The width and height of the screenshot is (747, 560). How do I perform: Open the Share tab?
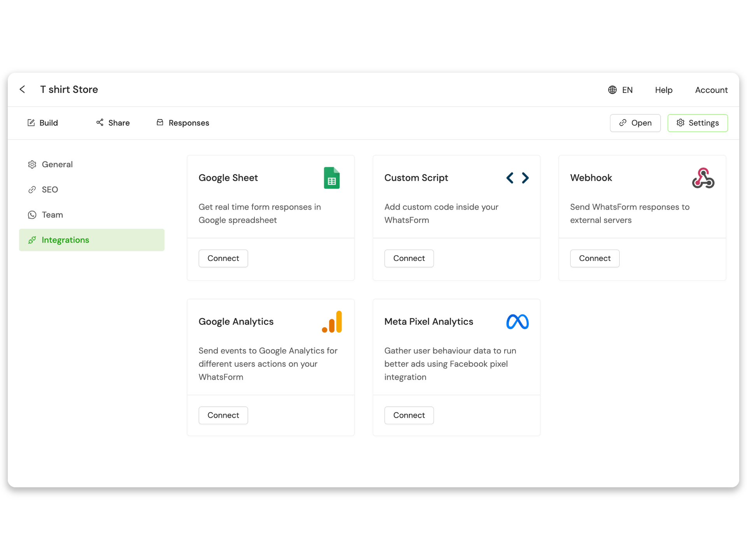113,123
